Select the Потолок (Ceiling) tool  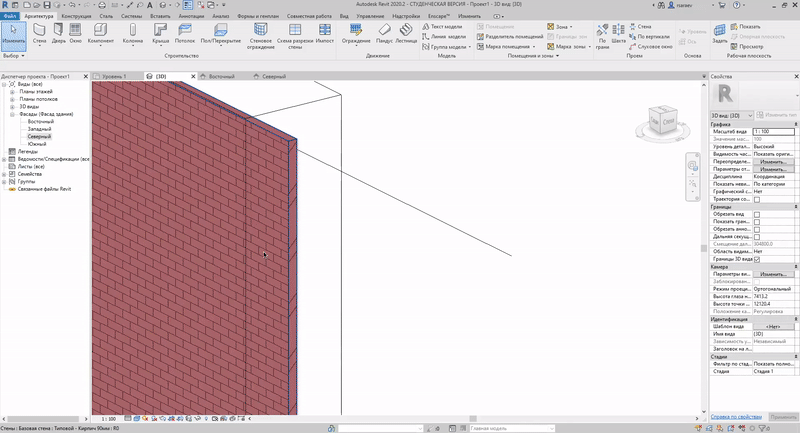(x=185, y=34)
